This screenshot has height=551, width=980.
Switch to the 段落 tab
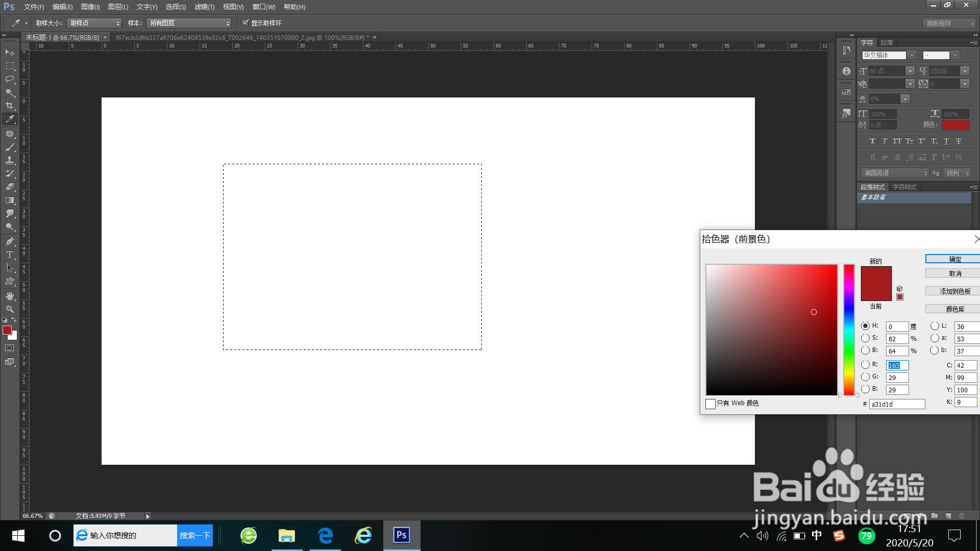pos(887,43)
